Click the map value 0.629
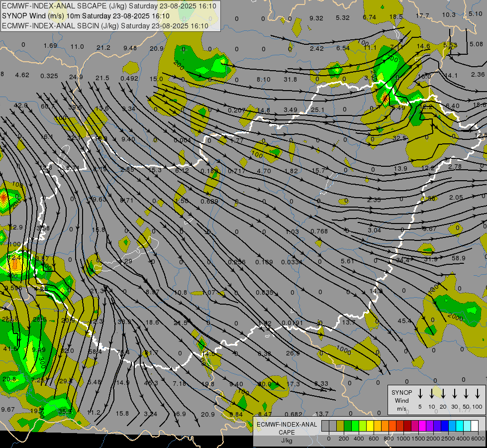This screenshot has height=448, width=487. click(209, 202)
